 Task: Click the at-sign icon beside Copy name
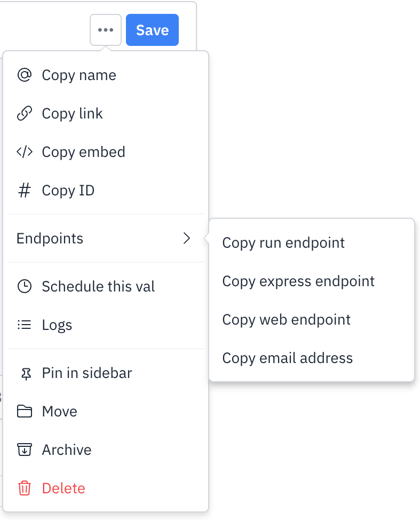pos(25,75)
